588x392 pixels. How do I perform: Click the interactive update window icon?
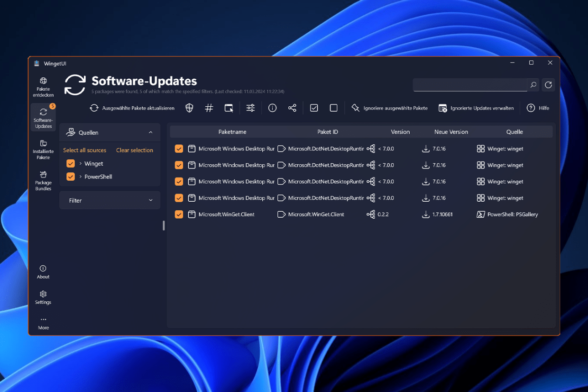[x=229, y=108]
